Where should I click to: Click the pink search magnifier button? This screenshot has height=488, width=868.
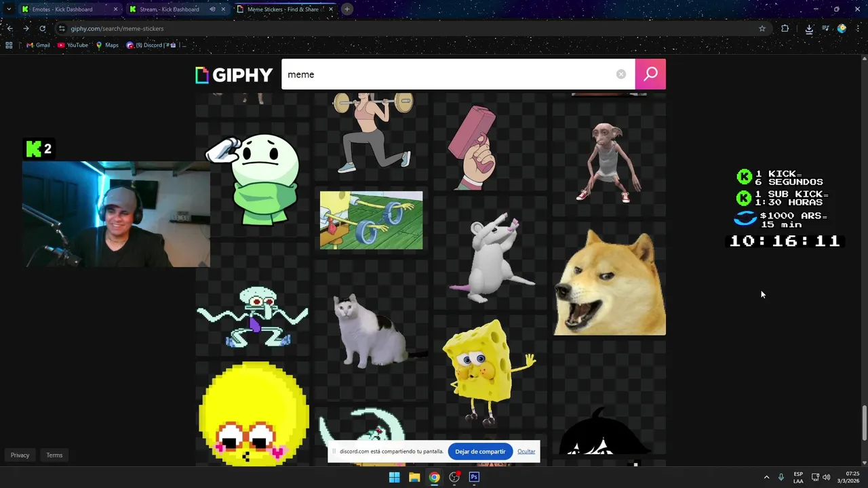[650, 75]
